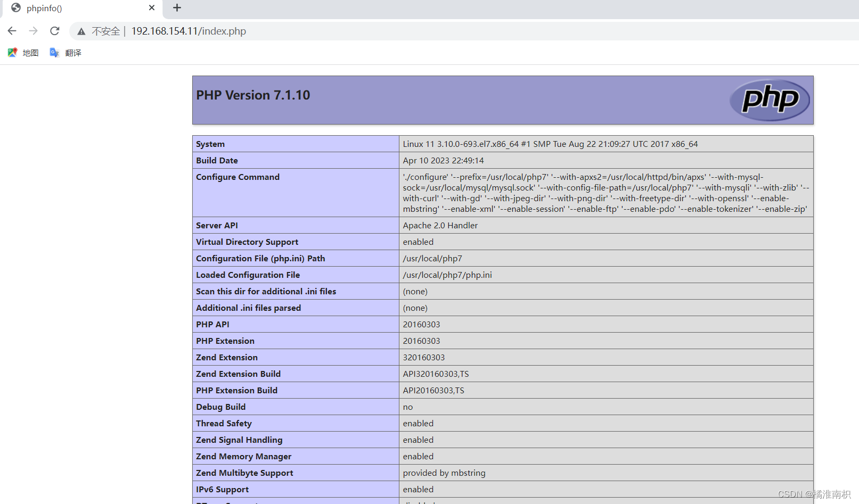Click 'Scan this dir for additional .ini files'
The image size is (859, 504).
click(266, 292)
